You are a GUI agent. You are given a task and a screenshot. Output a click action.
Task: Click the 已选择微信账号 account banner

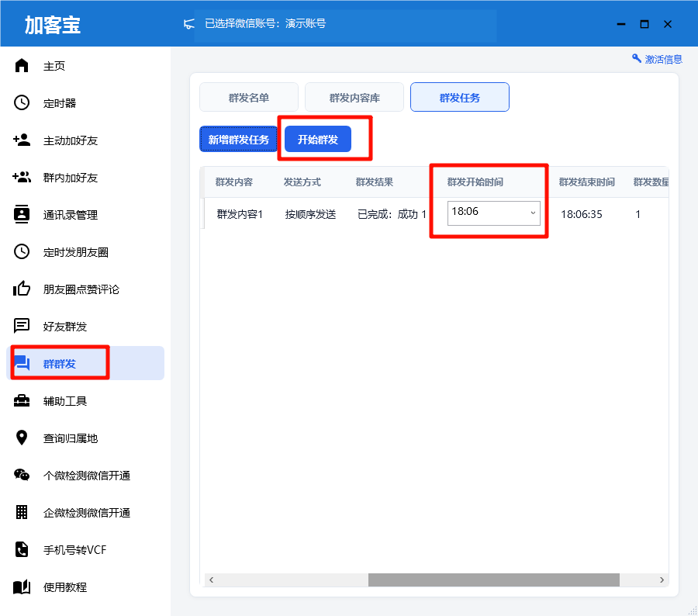click(346, 25)
